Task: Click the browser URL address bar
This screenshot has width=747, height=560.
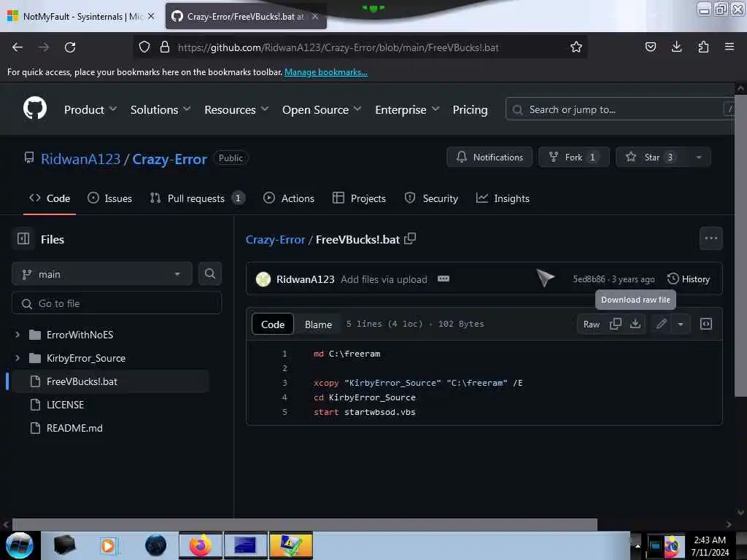Action: click(x=360, y=47)
